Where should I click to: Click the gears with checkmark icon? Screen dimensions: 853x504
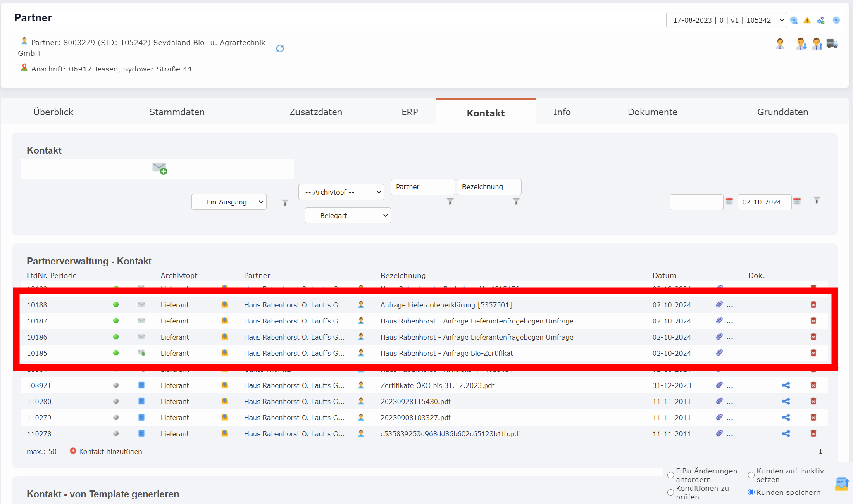pos(821,20)
